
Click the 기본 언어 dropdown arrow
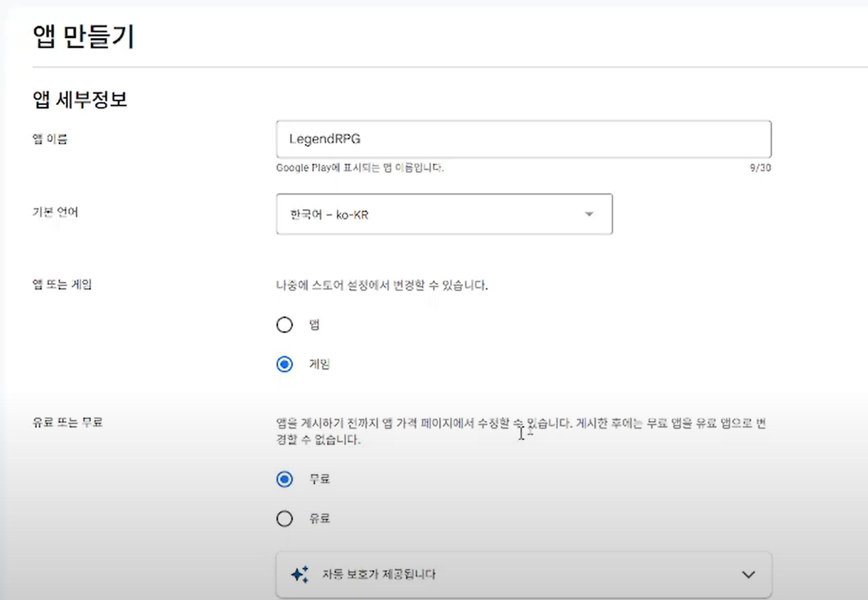coord(589,214)
